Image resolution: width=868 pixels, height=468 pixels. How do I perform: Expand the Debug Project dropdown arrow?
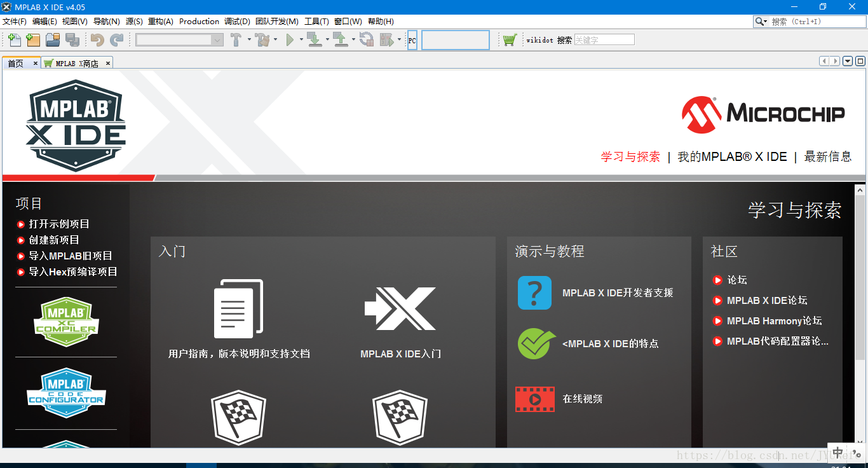click(399, 40)
